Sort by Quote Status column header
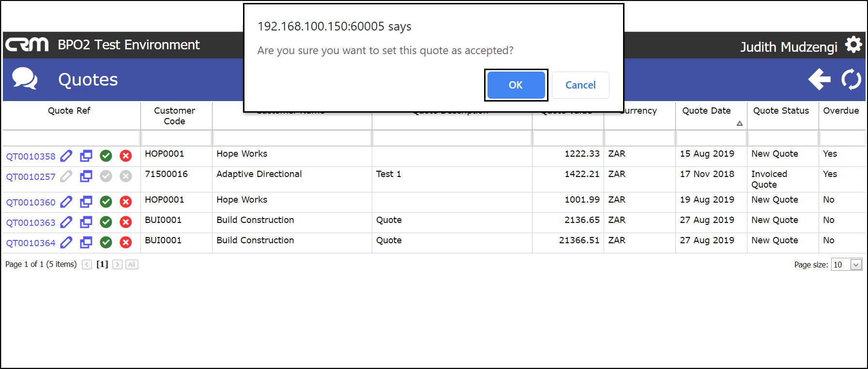 (x=781, y=111)
